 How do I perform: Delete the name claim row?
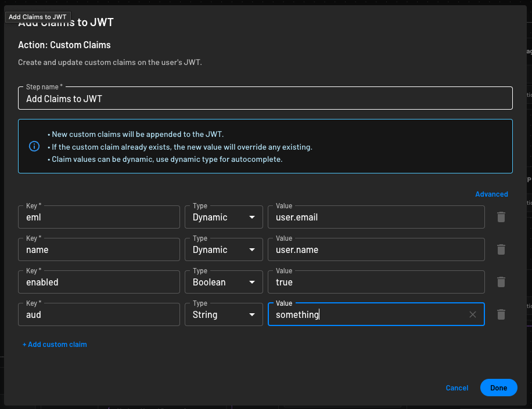pos(501,249)
